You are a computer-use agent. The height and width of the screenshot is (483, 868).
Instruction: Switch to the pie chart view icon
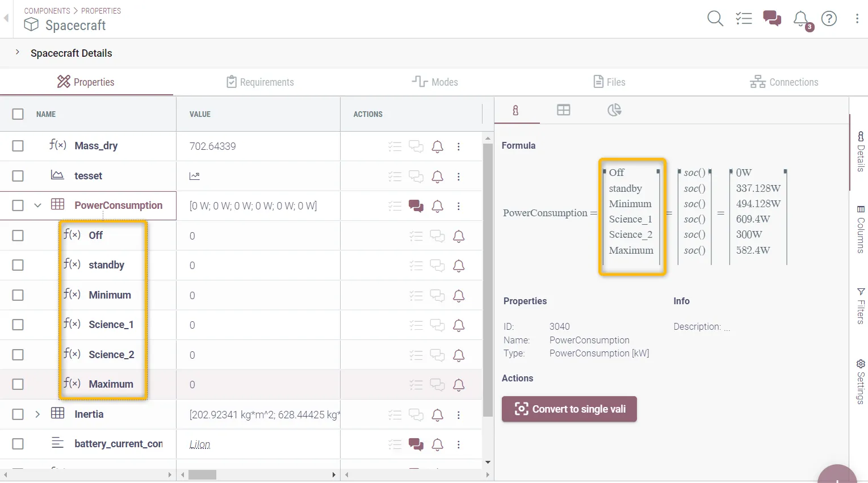click(614, 110)
